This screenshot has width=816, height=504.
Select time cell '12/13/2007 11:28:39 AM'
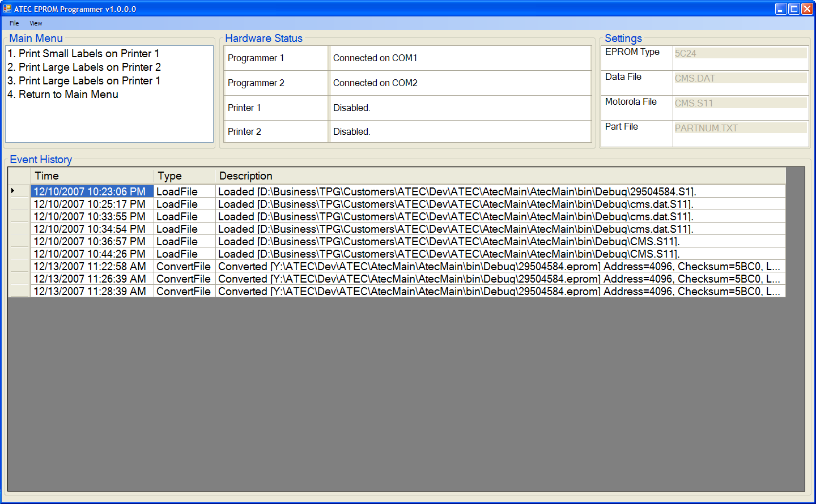[x=92, y=291]
